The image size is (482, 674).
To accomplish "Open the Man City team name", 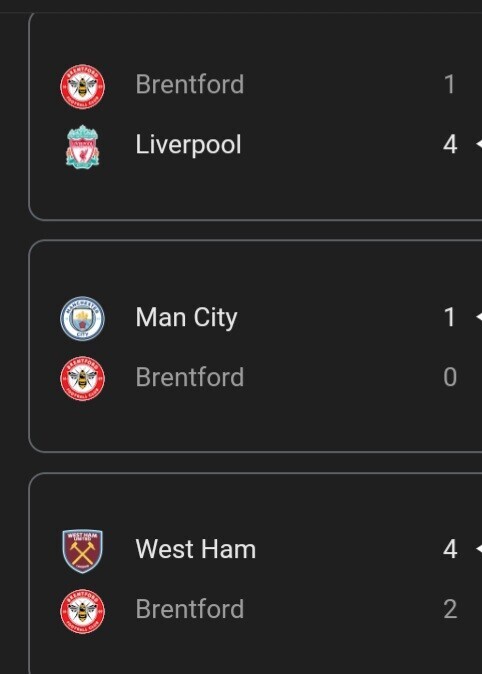I will (x=186, y=318).
